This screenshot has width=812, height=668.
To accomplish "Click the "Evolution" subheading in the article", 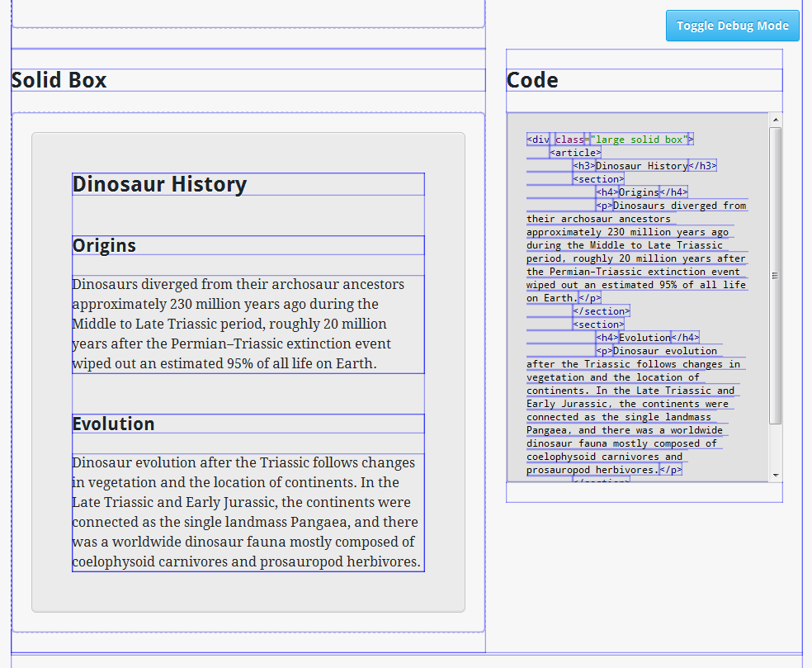I will [113, 424].
